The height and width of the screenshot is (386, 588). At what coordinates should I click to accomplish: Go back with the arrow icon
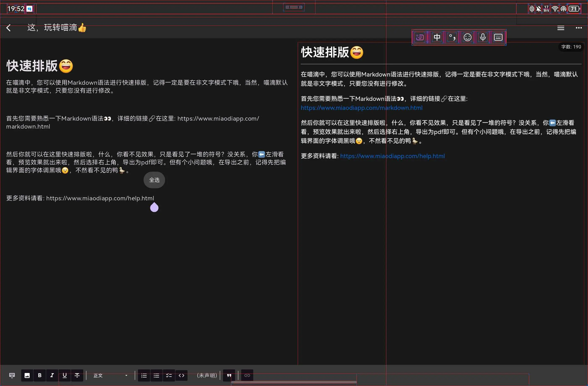click(8, 28)
